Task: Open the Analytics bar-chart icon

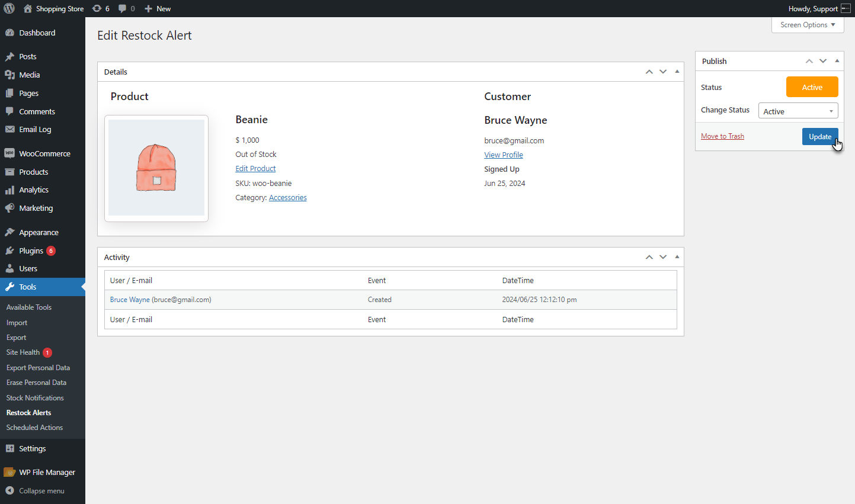Action: 9,190
